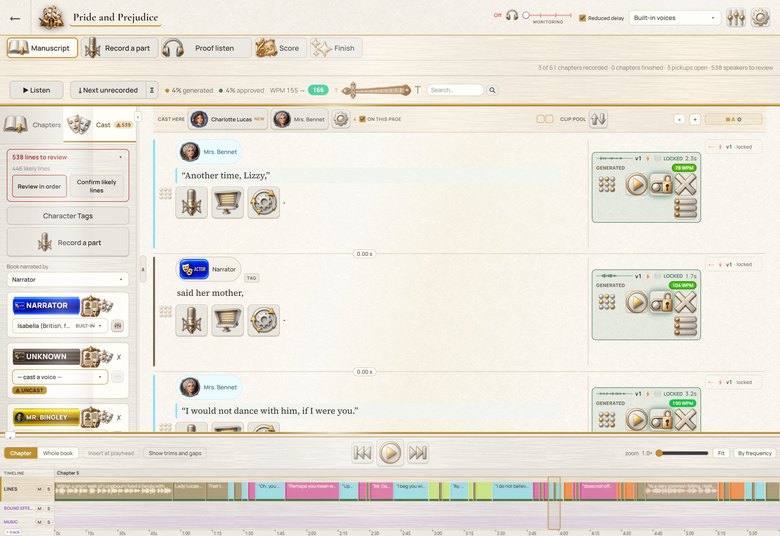Collapse the left sidebar chevron
Image resolution: width=780 pixels, height=536 pixels.
point(138,117)
